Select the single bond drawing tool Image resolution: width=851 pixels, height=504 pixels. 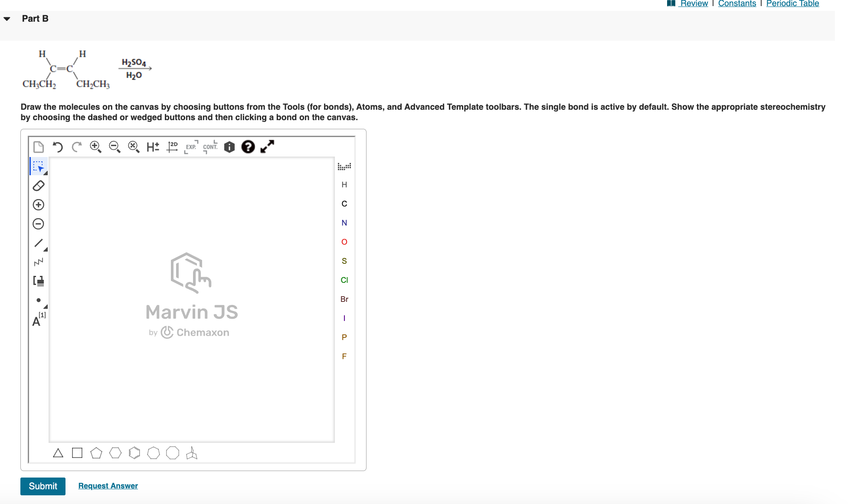[38, 242]
